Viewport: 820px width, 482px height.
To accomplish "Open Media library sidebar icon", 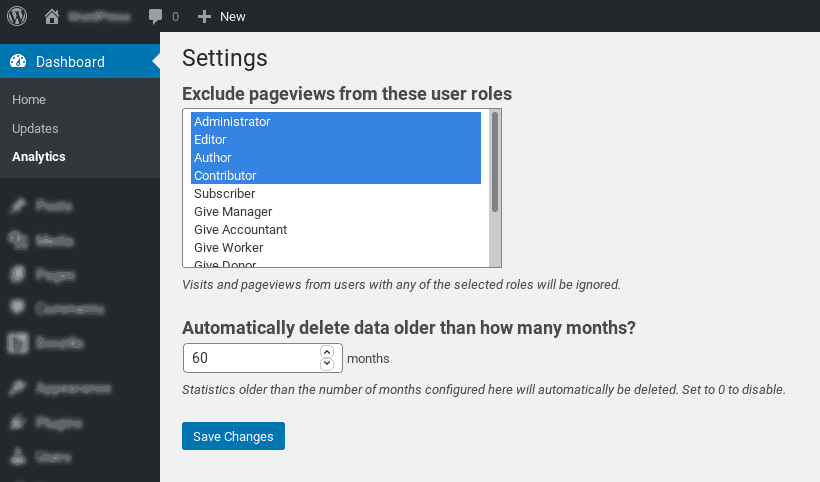I will coord(18,240).
